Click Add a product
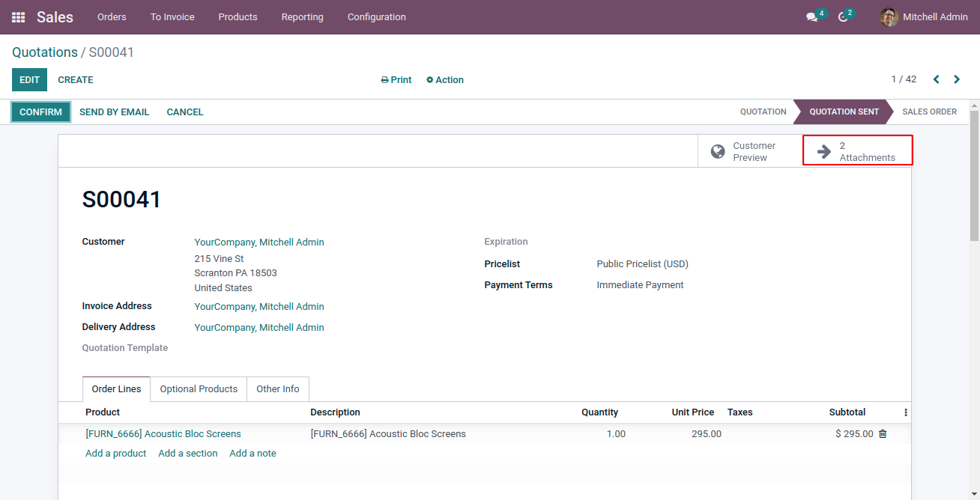 coord(116,454)
